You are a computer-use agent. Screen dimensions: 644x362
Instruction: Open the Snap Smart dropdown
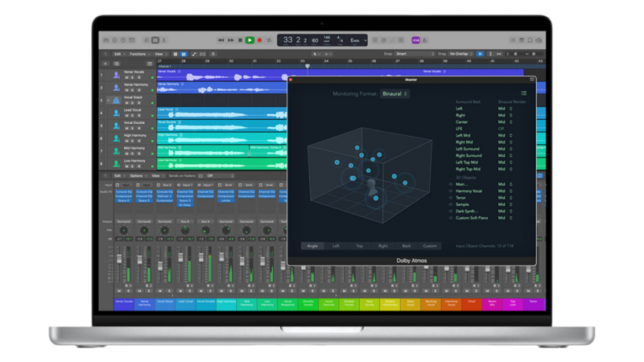[415, 54]
